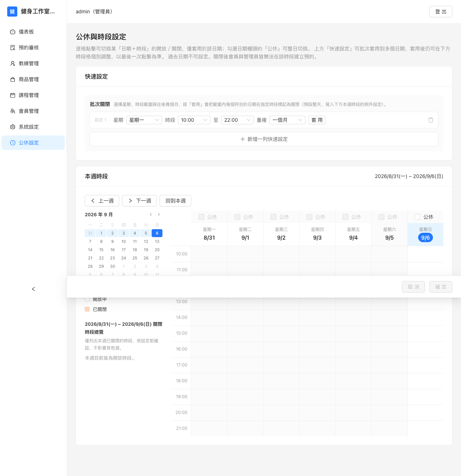Open 預約審核 in the sidebar menu
Image resolution: width=461 pixels, height=476 pixels.
33,48
